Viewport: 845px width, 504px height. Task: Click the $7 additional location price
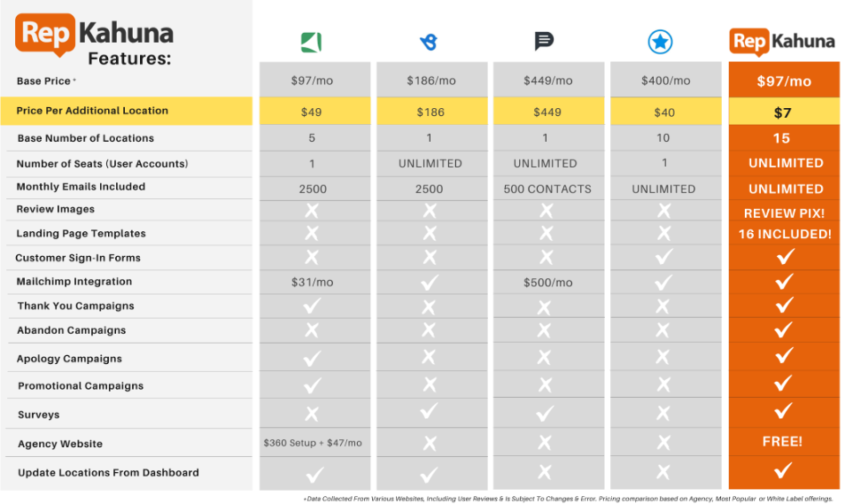pos(782,112)
